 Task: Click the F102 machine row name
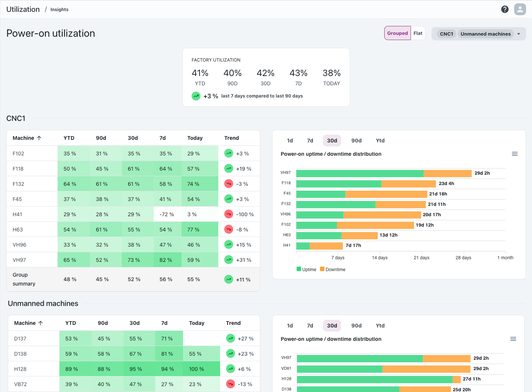[x=18, y=154]
